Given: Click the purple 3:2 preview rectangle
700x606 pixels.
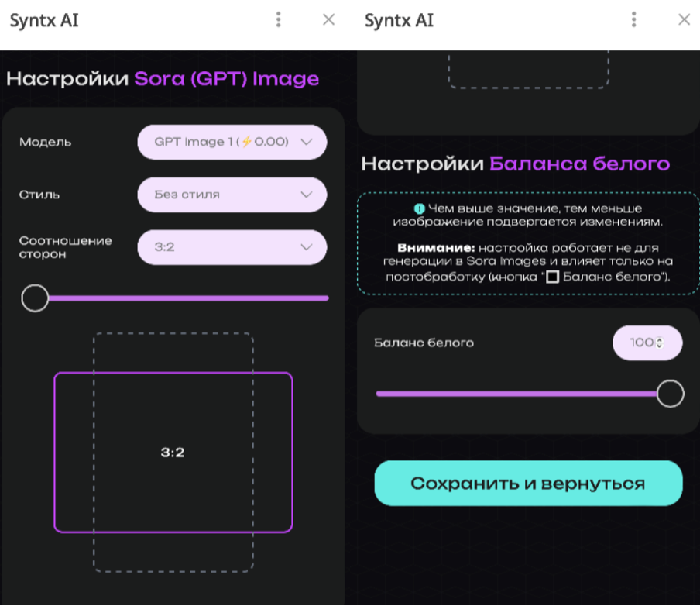Looking at the screenshot, I should pyautogui.click(x=173, y=453).
